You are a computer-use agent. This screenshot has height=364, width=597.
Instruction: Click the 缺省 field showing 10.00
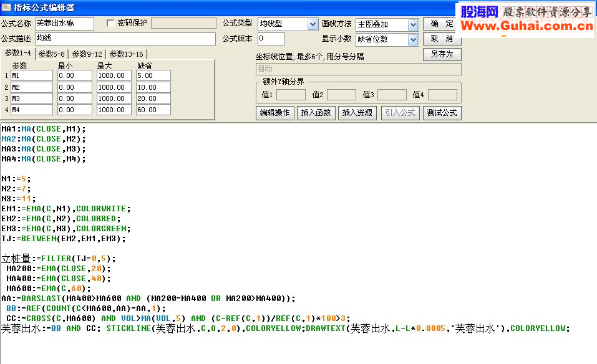(153, 87)
